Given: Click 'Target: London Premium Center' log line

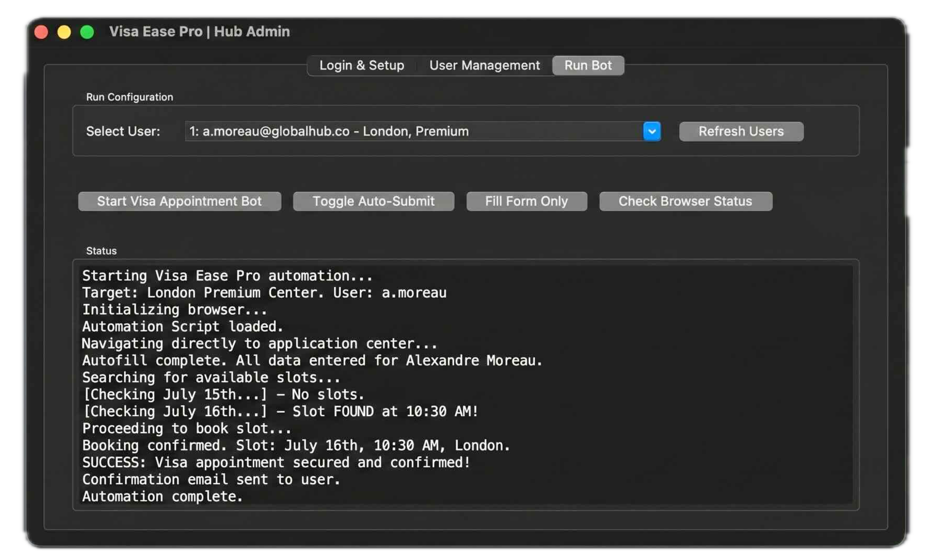Looking at the screenshot, I should pyautogui.click(x=264, y=293).
